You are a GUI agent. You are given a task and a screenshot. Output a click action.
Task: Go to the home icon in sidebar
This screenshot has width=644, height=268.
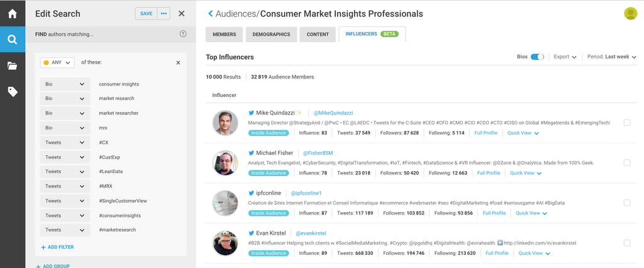click(12, 13)
